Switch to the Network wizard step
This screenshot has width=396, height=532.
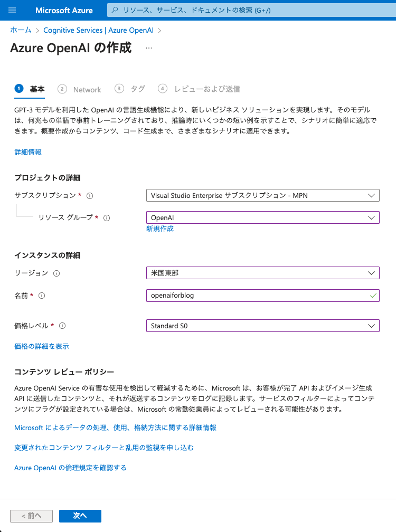click(x=87, y=89)
